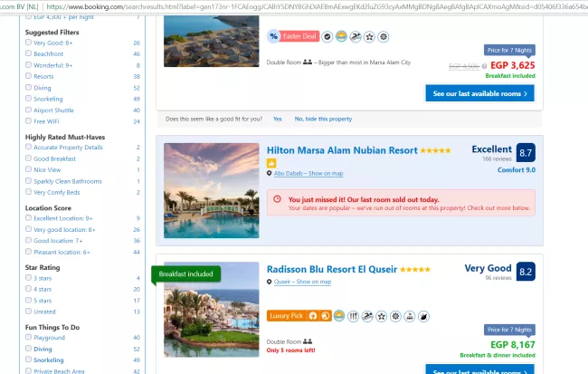Click the last facility icon in Radisson row
This screenshot has height=374, width=588.
(x=423, y=316)
